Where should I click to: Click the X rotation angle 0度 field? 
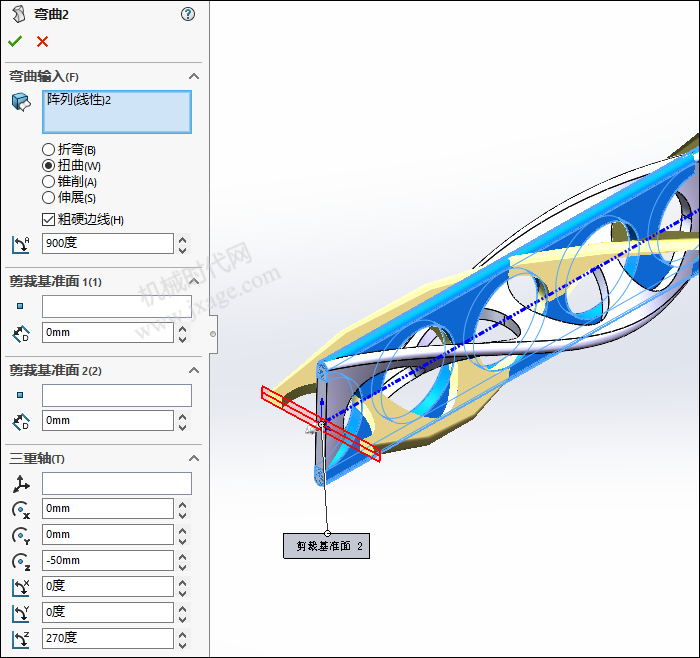pyautogui.click(x=108, y=586)
